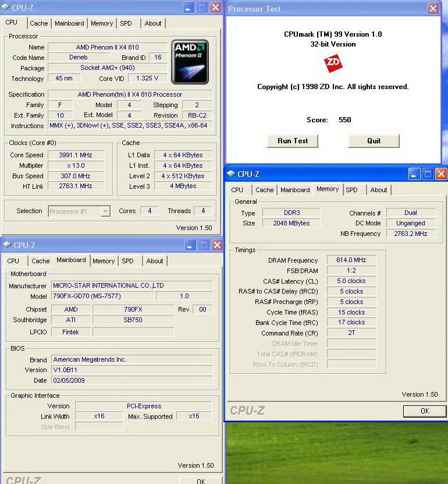448x484 pixels.
Task: Click the BIOS Version value V1.0B11
Action: [x=132, y=370]
